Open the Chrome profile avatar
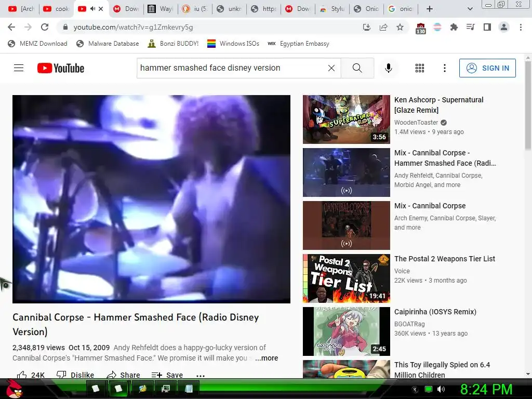This screenshot has height=399, width=532. click(504, 27)
